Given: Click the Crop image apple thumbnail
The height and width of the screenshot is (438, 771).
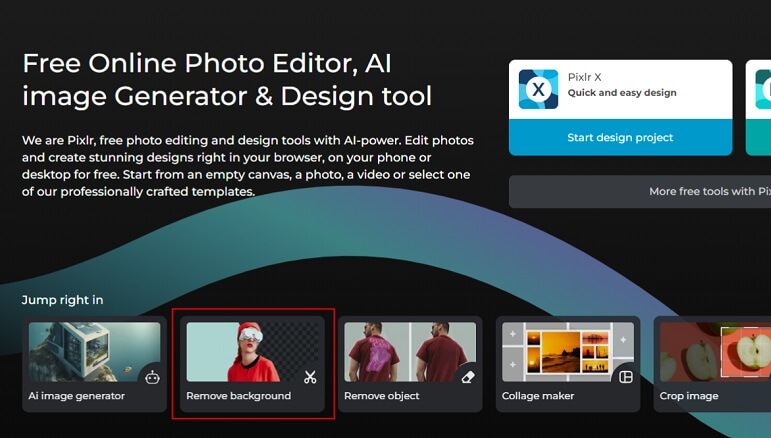Looking at the screenshot, I should pyautogui.click(x=715, y=352).
